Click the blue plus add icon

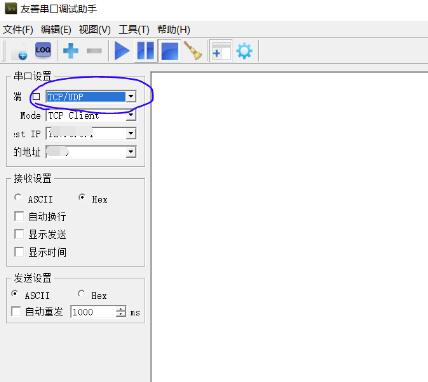pos(70,51)
